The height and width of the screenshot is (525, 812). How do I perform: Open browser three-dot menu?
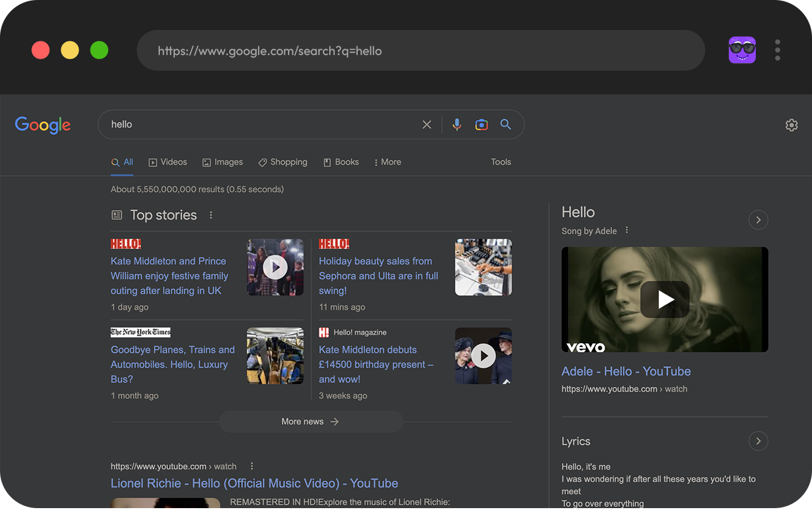coord(777,50)
